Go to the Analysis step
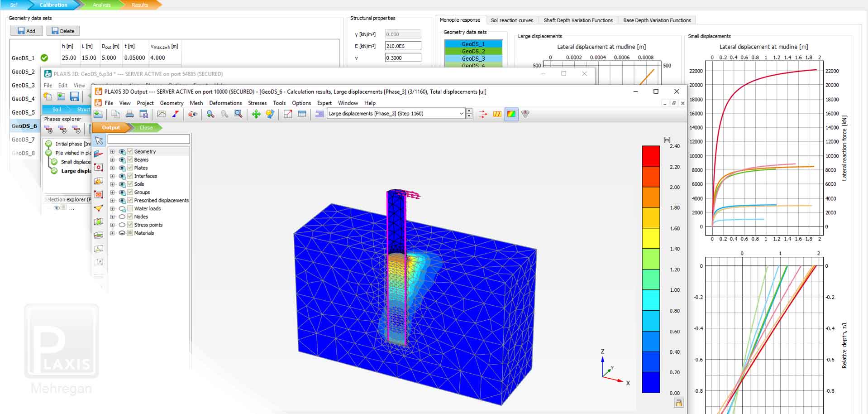 click(101, 5)
